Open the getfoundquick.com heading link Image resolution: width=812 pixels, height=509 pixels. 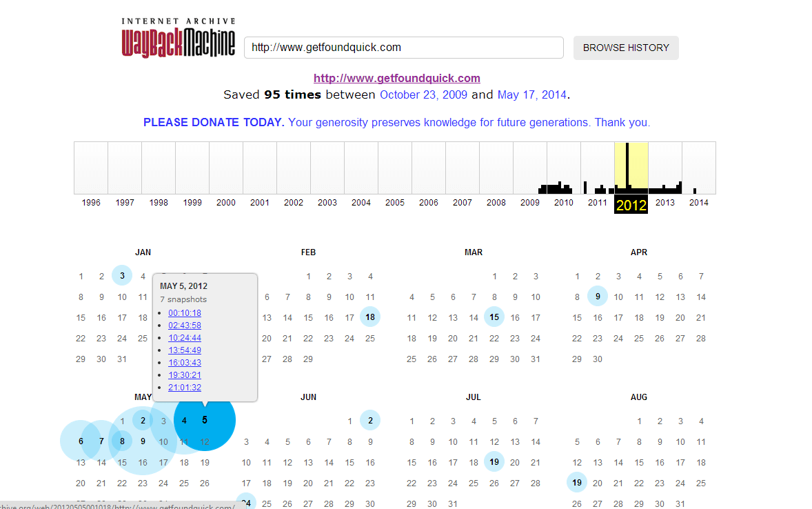coord(396,78)
